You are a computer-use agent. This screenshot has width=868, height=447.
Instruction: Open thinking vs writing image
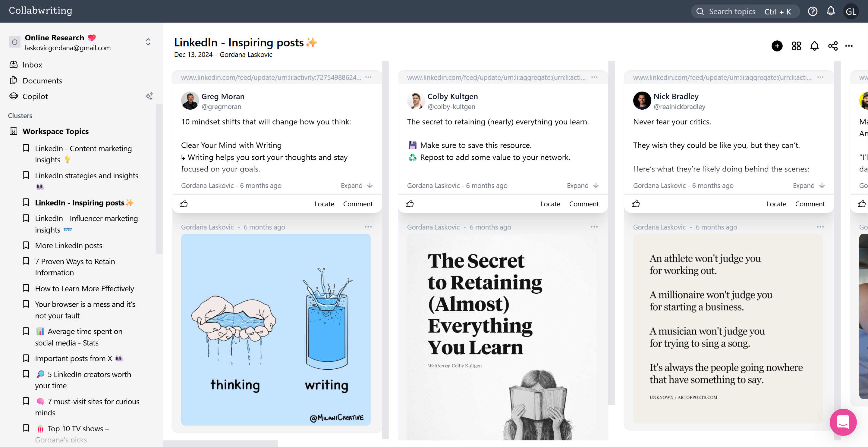(x=276, y=330)
